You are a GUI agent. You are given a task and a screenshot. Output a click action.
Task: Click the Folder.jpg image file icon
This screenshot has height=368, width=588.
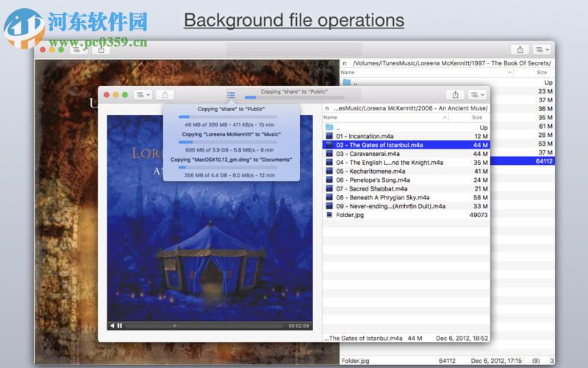coord(329,215)
